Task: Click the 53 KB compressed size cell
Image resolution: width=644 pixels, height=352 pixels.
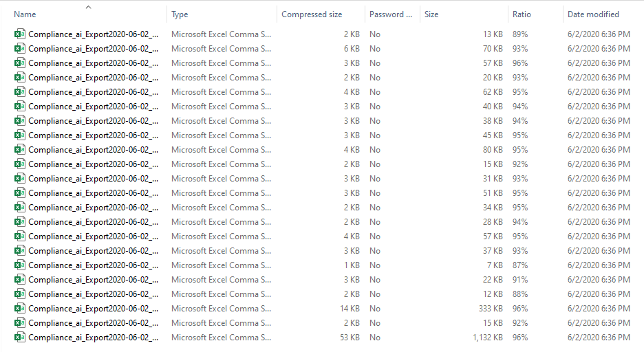Action: point(350,338)
